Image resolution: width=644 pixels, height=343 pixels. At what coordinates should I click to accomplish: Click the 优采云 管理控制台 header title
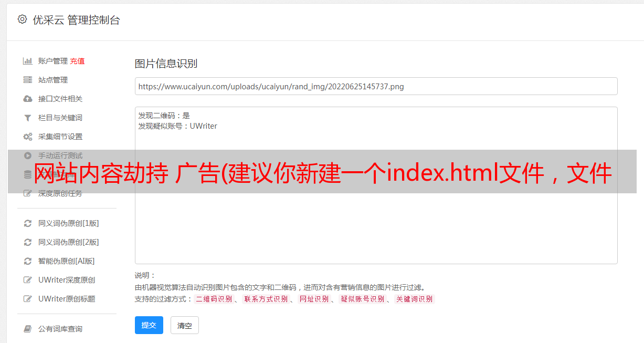coord(77,20)
